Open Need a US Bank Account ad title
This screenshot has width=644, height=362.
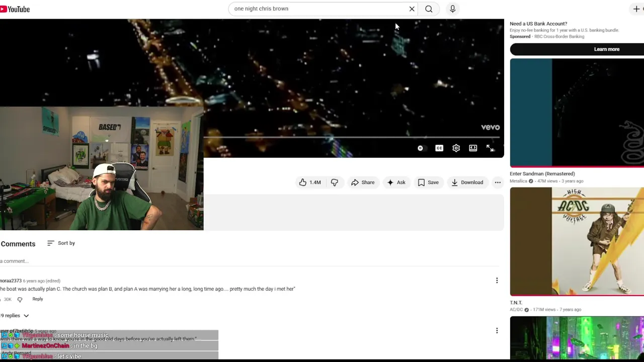[538, 24]
